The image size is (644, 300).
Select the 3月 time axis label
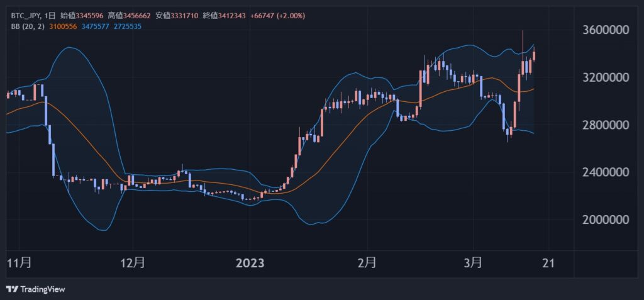tap(473, 263)
